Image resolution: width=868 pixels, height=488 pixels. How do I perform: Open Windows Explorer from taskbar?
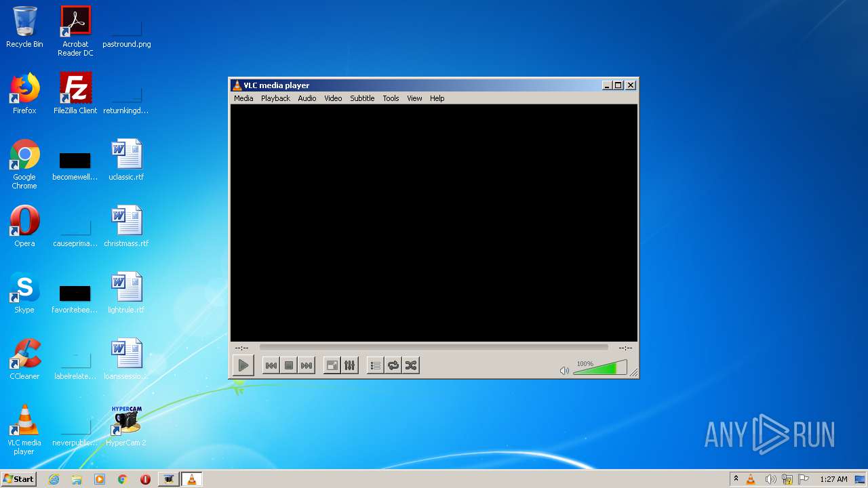point(77,479)
